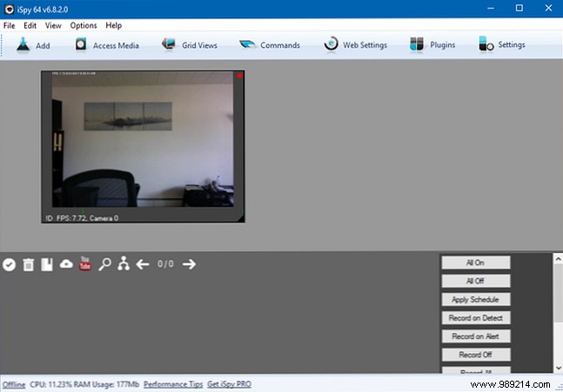The width and height of the screenshot is (563, 392).
Task: Open Grid Views from the toolbar
Action: 189,45
